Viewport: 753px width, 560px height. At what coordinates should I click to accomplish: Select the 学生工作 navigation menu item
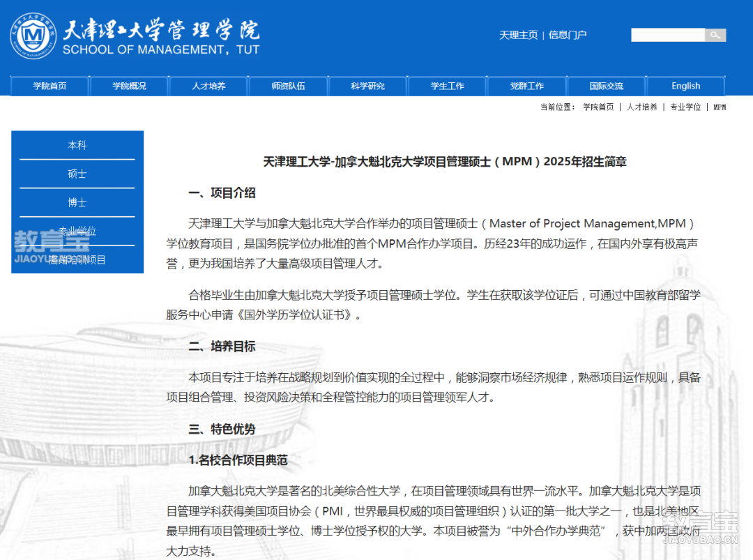click(x=447, y=86)
